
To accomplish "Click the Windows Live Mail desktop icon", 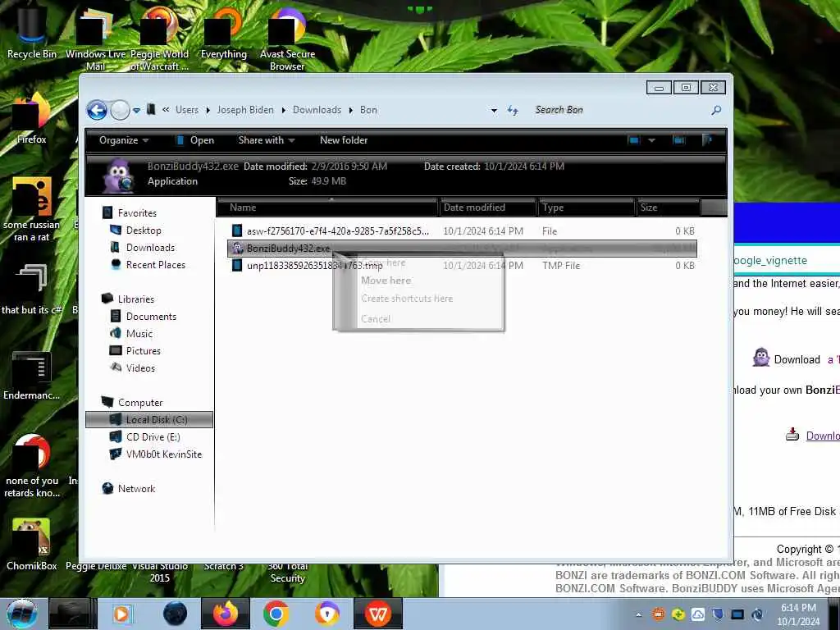I will (95, 38).
